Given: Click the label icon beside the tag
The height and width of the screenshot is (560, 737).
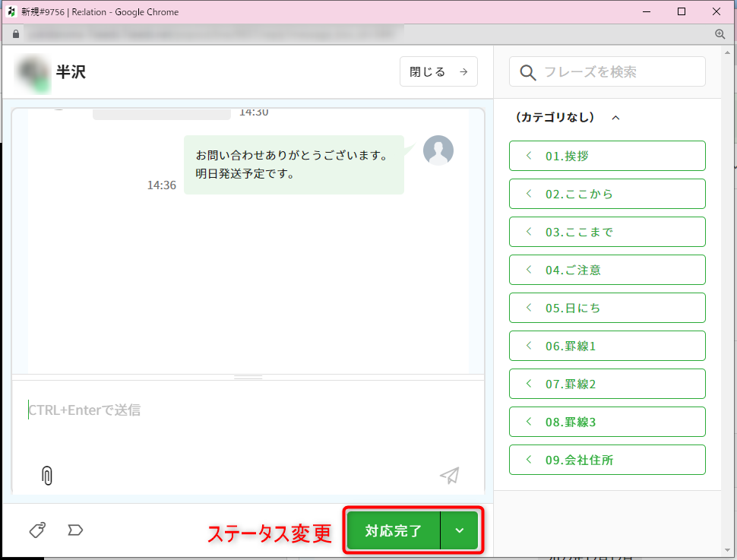Looking at the screenshot, I should (75, 530).
